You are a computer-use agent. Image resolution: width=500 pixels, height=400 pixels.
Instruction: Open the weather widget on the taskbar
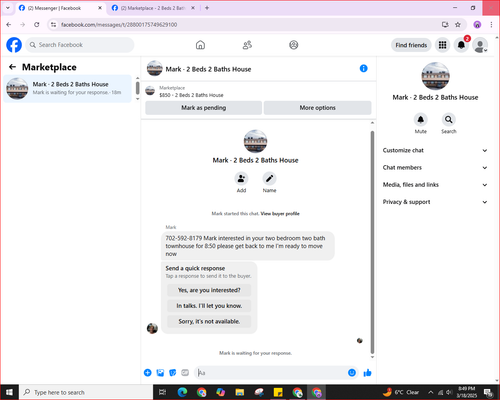(x=401, y=392)
